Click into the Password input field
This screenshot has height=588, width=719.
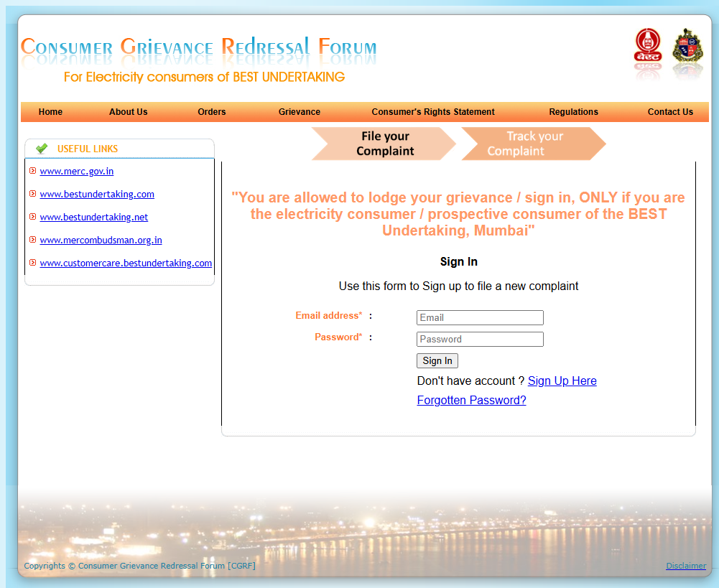pos(480,339)
